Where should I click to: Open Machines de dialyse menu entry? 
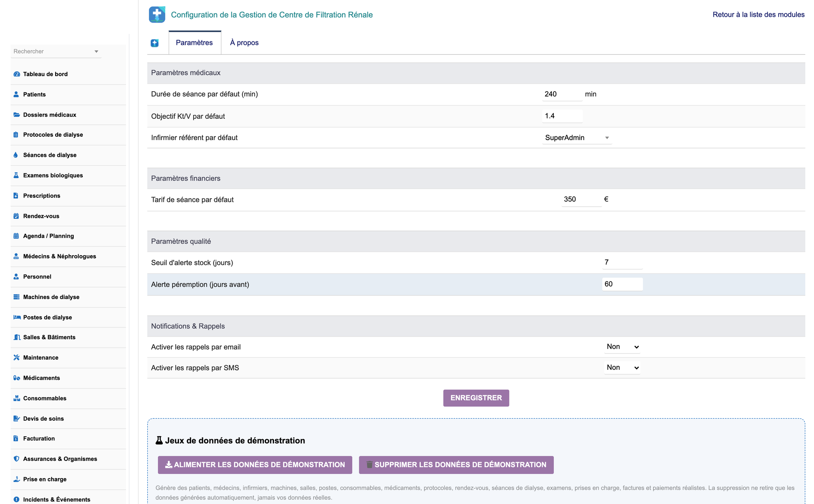[51, 297]
